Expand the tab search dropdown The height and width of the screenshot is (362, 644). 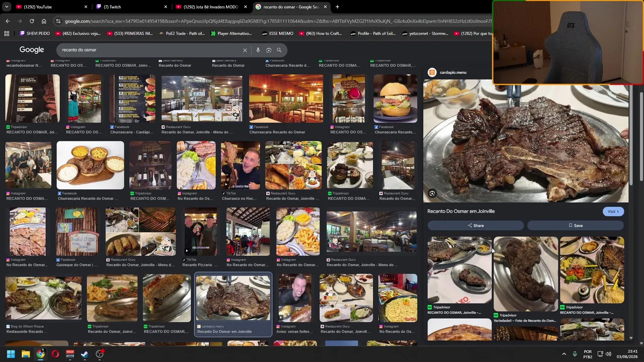coord(7,7)
